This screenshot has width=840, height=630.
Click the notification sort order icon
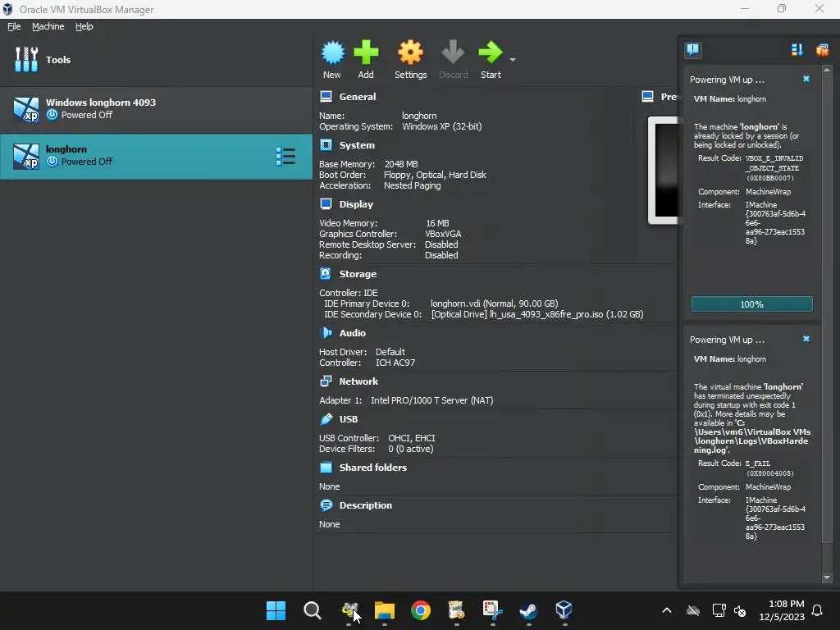coord(797,50)
